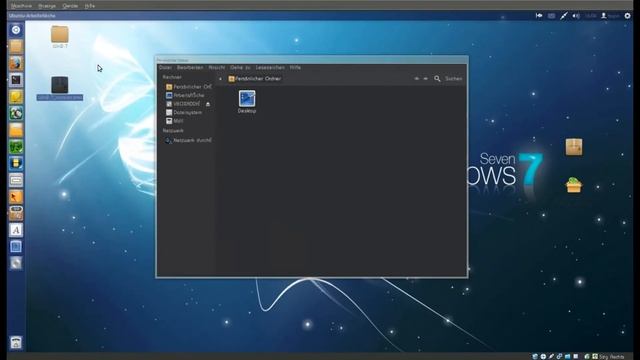This screenshot has height=360, width=640.
Task: Click the Persönlicher Ordner path button
Action: [x=255, y=78]
